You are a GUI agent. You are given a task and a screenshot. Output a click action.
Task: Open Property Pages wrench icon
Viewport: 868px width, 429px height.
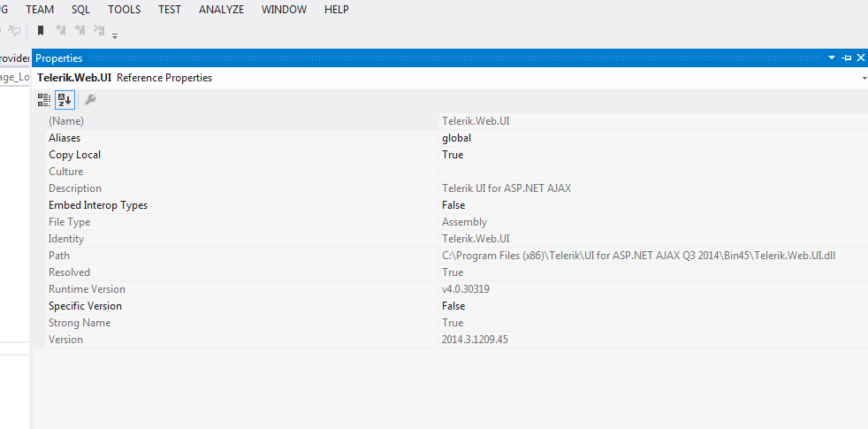[90, 100]
